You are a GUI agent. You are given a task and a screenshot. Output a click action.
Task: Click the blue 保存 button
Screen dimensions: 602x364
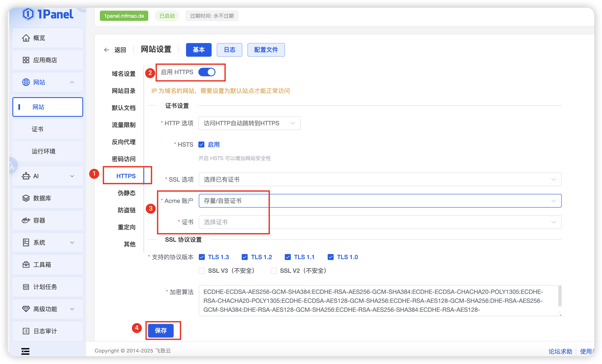tap(161, 331)
